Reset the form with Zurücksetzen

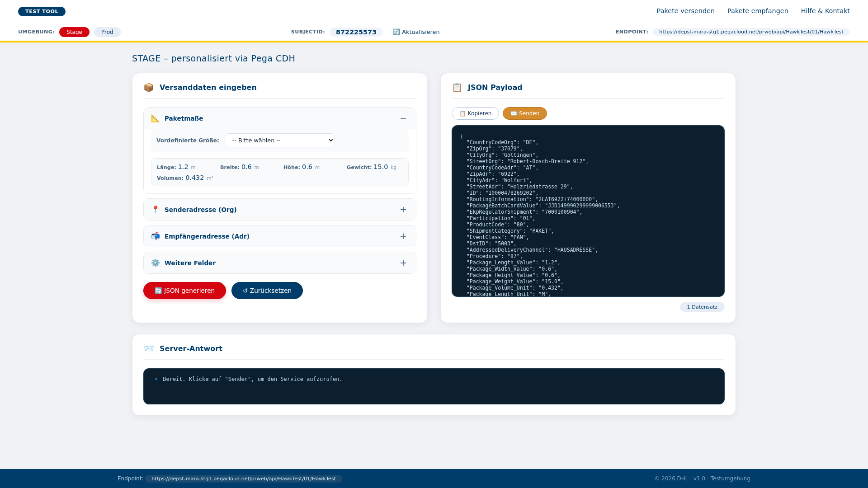pos(267,291)
